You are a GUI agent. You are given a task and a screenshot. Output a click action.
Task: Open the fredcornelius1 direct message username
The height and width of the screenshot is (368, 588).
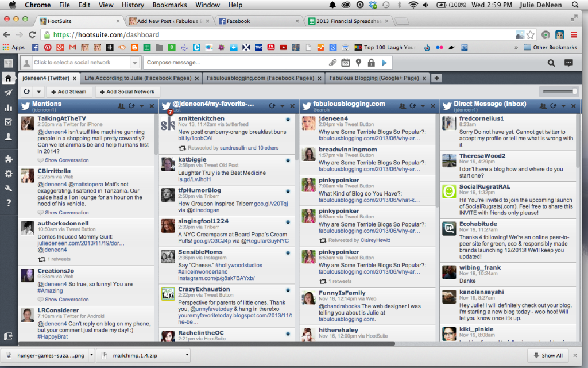click(x=482, y=118)
